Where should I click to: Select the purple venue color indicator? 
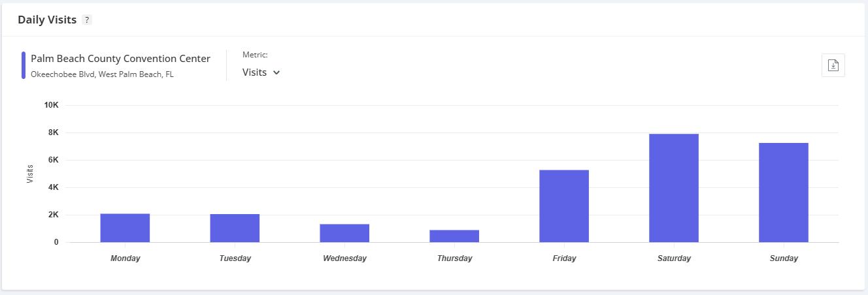pyautogui.click(x=24, y=65)
